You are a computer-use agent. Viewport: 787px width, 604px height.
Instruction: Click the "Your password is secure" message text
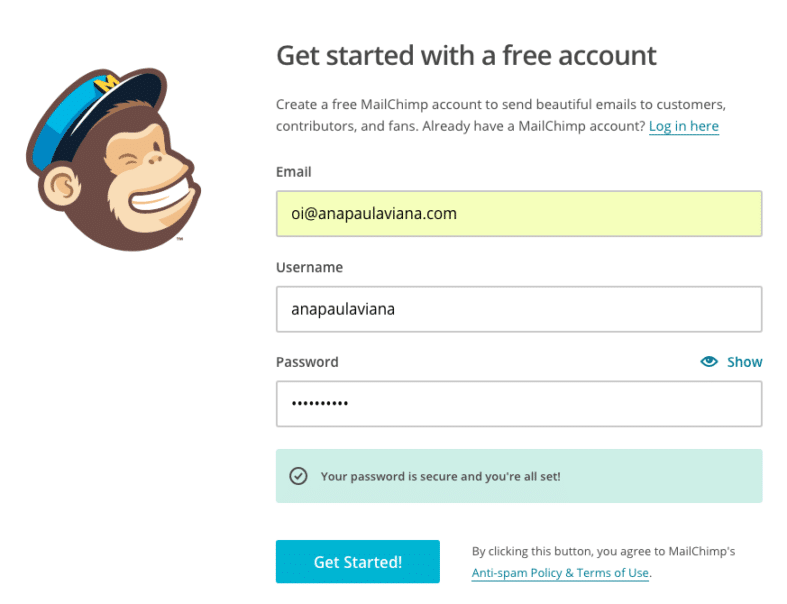440,476
